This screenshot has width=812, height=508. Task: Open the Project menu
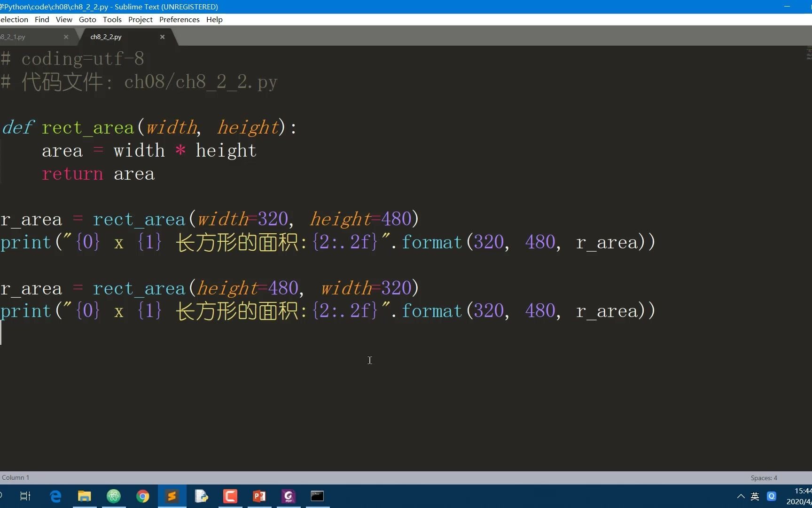click(x=140, y=19)
